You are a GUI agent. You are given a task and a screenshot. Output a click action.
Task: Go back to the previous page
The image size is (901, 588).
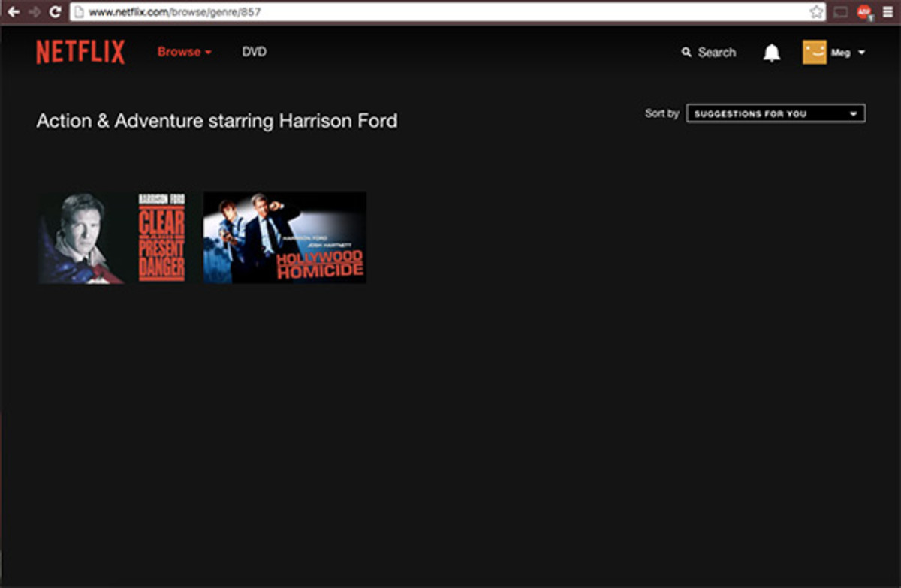(x=14, y=12)
